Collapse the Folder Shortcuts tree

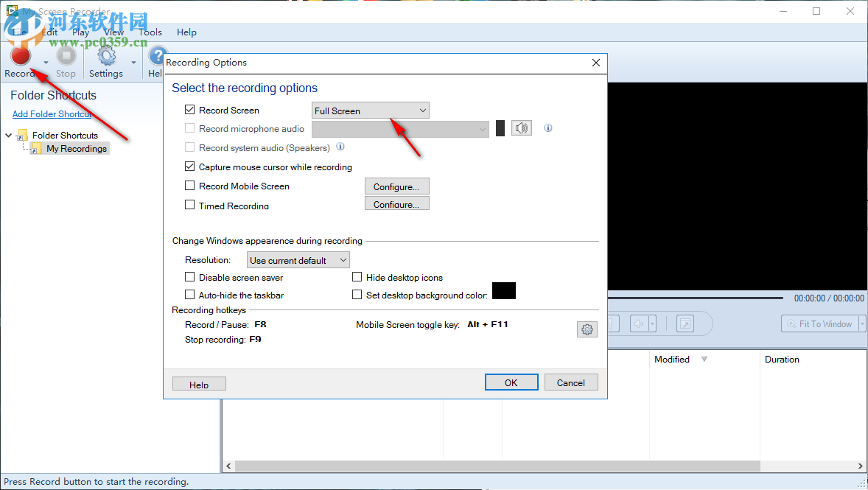(x=7, y=136)
